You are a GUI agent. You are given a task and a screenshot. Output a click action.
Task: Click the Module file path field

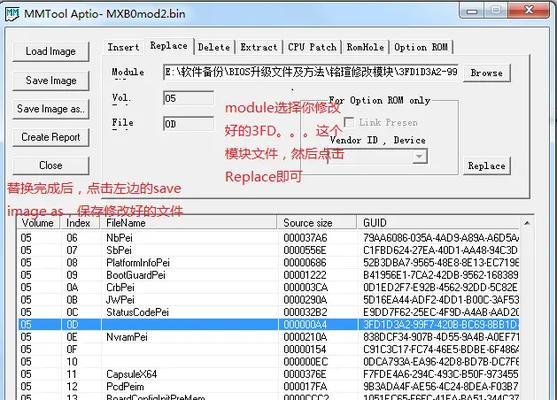pos(310,72)
